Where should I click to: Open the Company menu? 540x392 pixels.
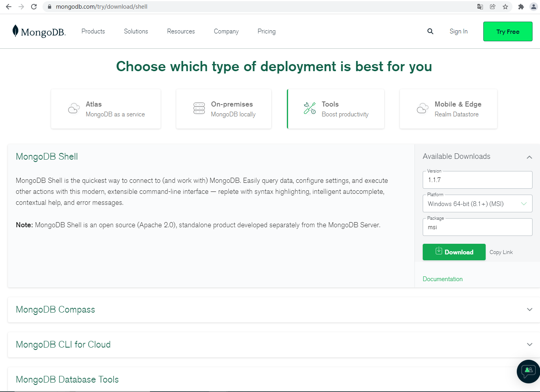226,31
